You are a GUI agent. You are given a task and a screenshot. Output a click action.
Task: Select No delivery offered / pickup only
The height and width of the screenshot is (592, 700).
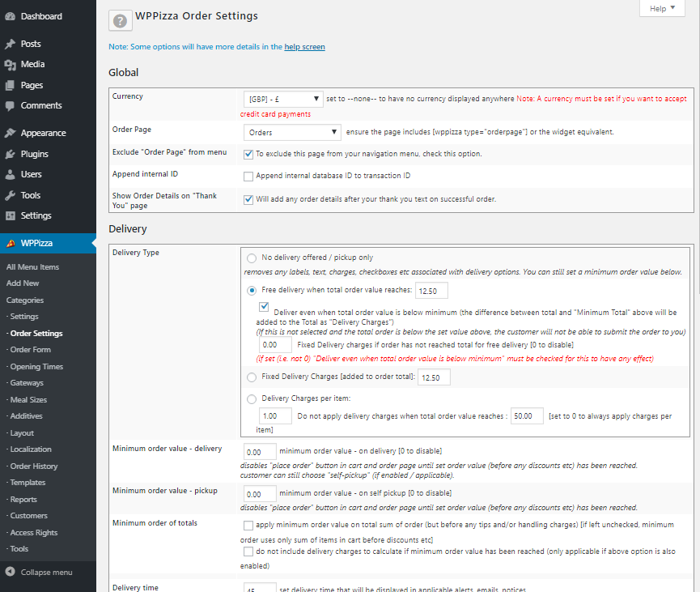(252, 258)
